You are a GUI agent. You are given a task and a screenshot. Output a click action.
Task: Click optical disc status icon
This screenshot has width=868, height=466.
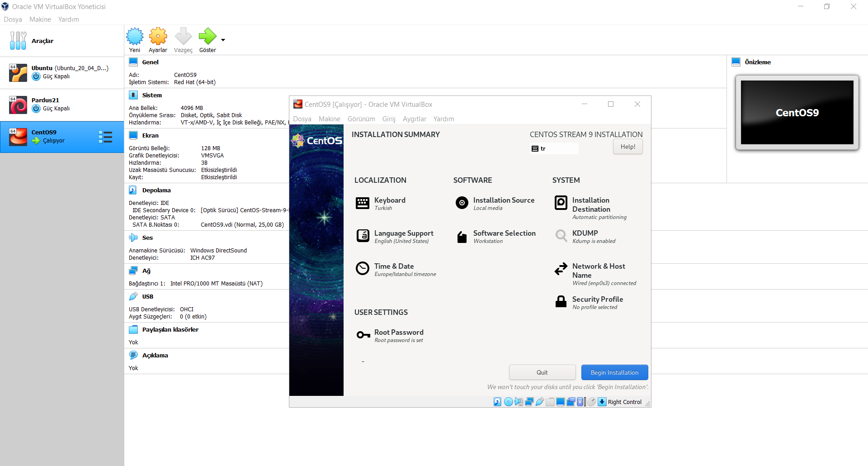[508, 402]
